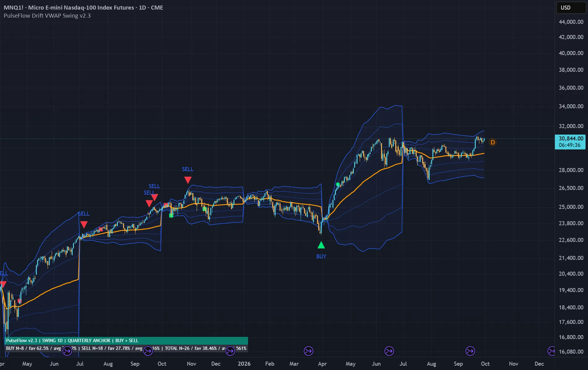Open the rollover icon overlapping BUY stats avg

click(67, 351)
